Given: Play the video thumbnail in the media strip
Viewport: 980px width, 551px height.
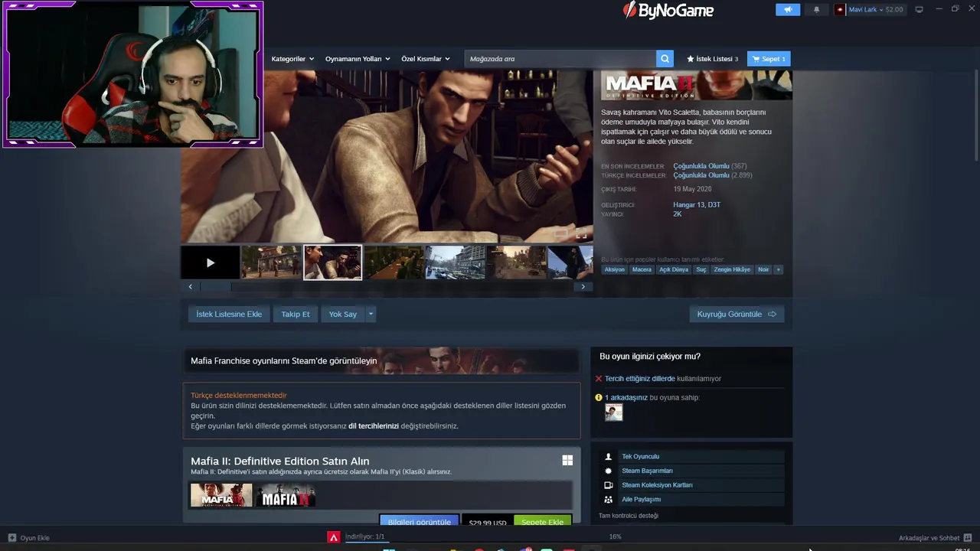Looking at the screenshot, I should coord(211,262).
